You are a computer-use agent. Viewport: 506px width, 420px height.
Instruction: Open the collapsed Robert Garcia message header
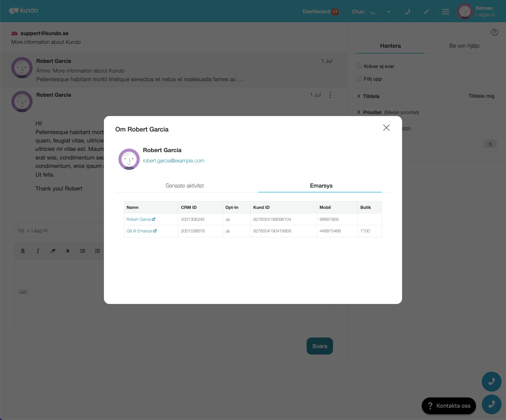(174, 70)
